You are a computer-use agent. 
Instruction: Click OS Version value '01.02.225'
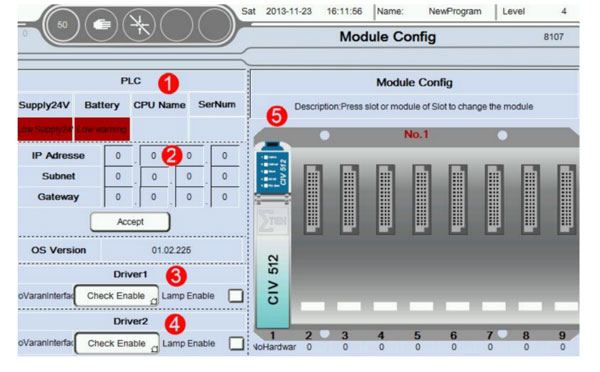point(171,250)
